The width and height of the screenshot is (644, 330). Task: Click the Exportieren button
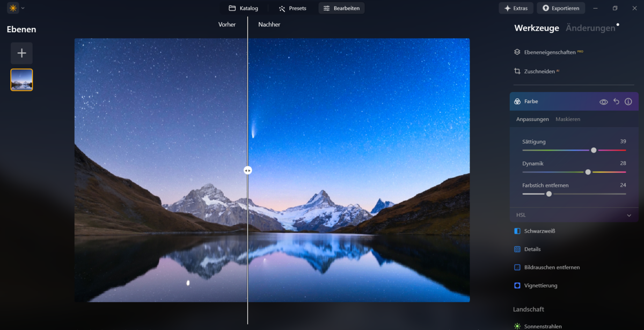[x=561, y=8]
